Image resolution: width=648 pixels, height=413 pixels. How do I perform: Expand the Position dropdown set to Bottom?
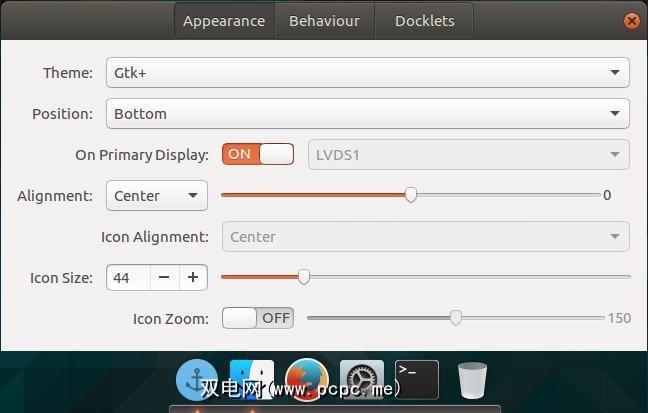pyautogui.click(x=368, y=114)
